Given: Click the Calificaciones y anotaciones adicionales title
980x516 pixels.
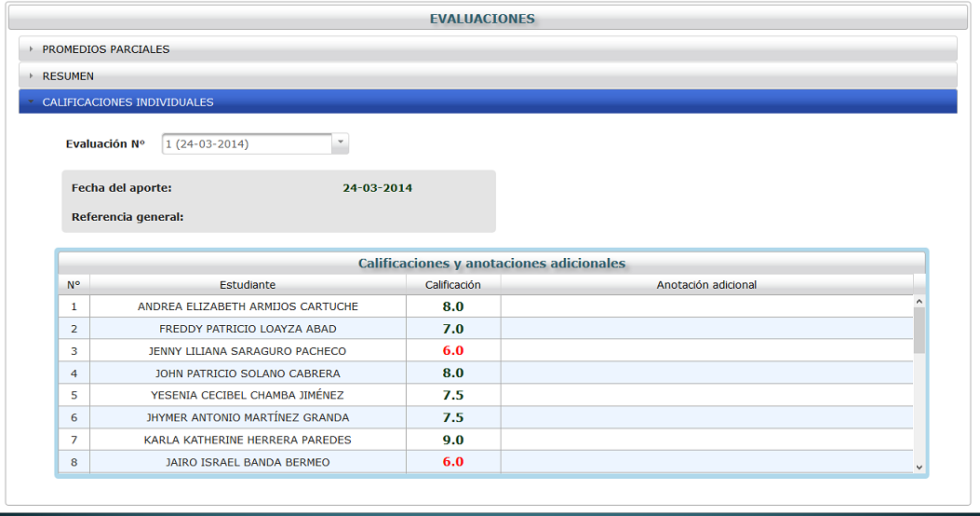Looking at the screenshot, I should point(492,264).
